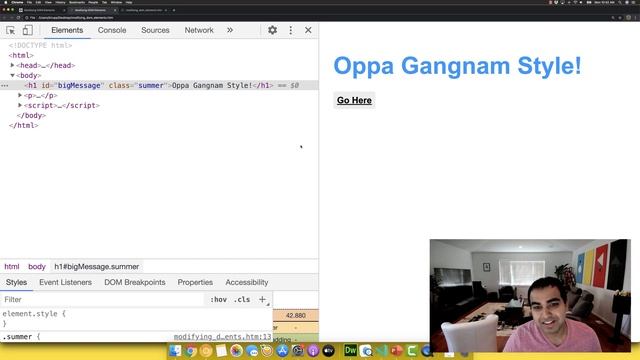640x360 pixels.
Task: Open DevTools three-dot menu
Action: [291, 30]
